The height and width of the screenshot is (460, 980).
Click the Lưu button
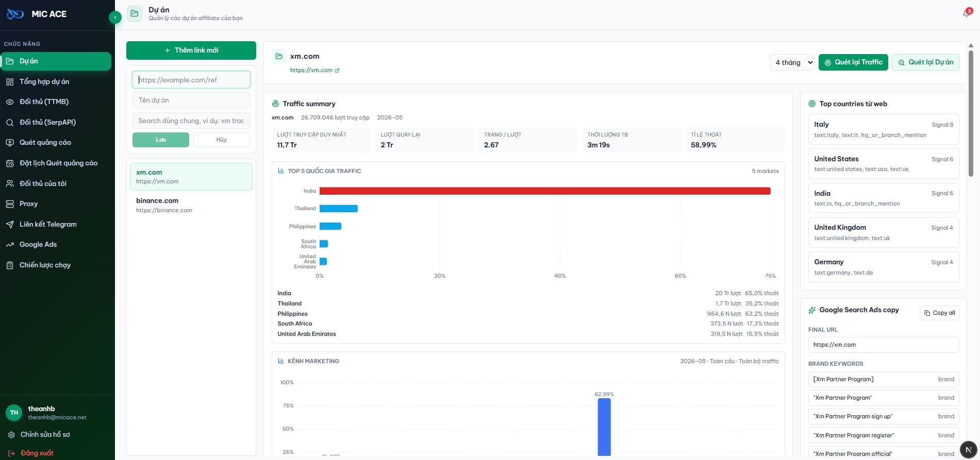click(x=161, y=140)
